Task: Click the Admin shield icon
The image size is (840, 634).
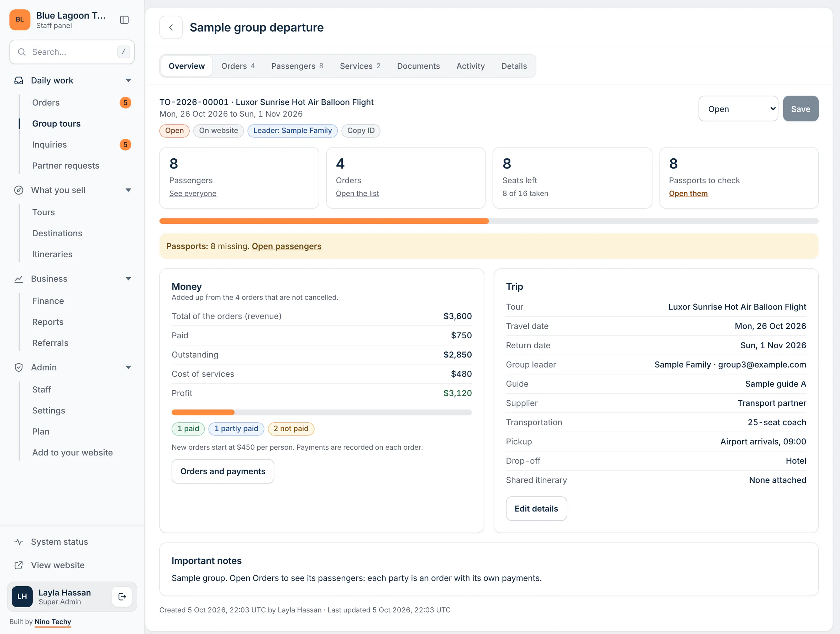Action: (19, 368)
